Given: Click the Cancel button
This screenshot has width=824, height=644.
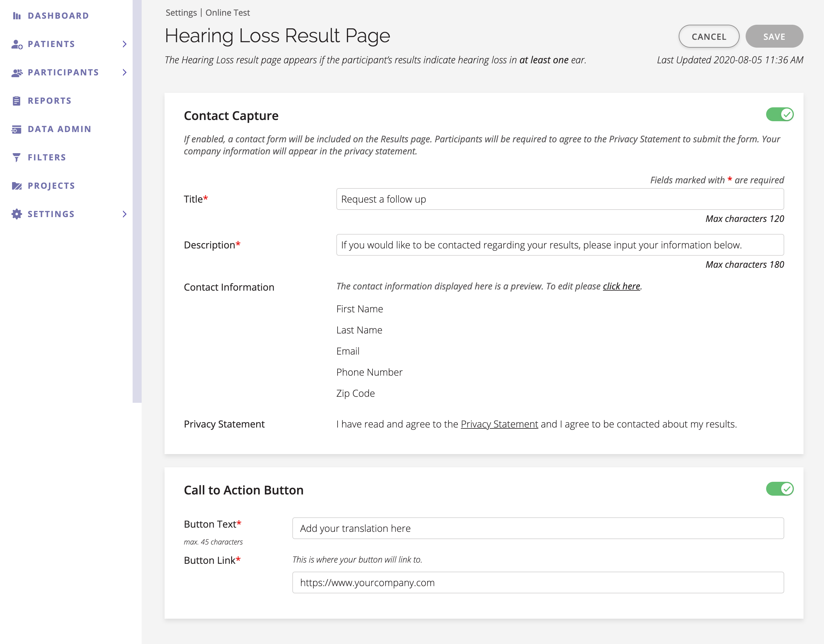Looking at the screenshot, I should click(x=709, y=36).
